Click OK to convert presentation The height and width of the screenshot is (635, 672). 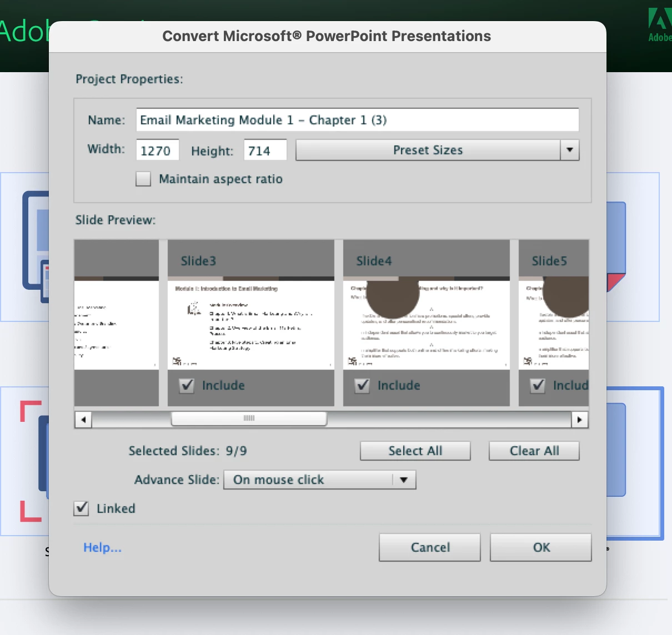coord(541,547)
